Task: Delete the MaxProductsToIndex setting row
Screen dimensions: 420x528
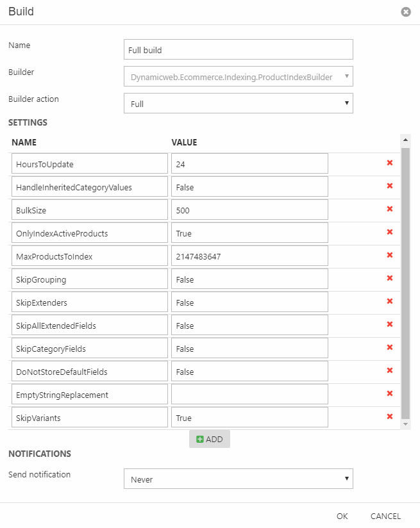Action: tap(389, 256)
